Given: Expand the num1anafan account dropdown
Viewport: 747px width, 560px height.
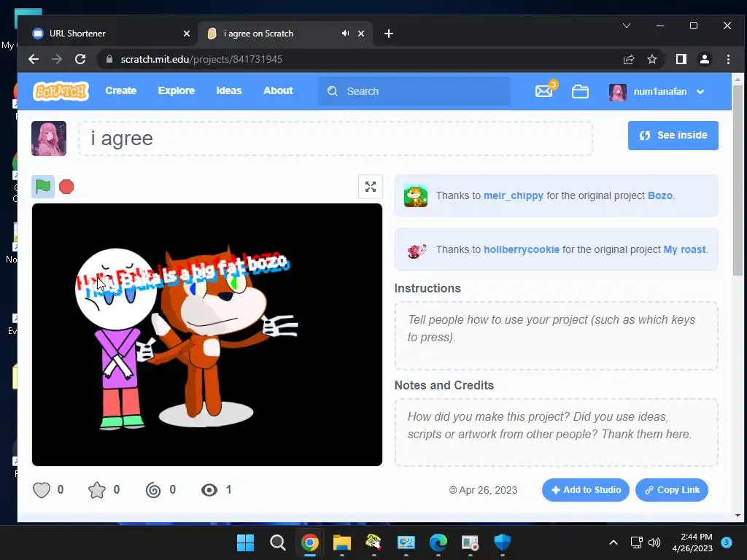Looking at the screenshot, I should click(700, 92).
